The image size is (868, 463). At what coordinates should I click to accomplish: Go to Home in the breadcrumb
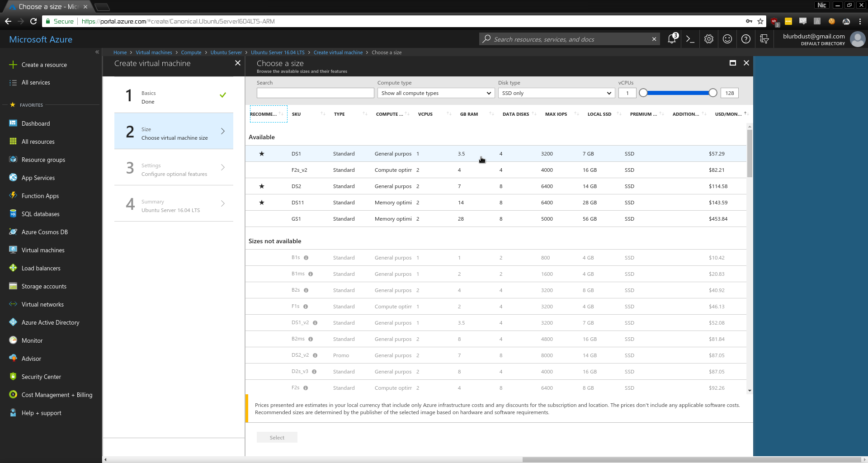(x=120, y=52)
